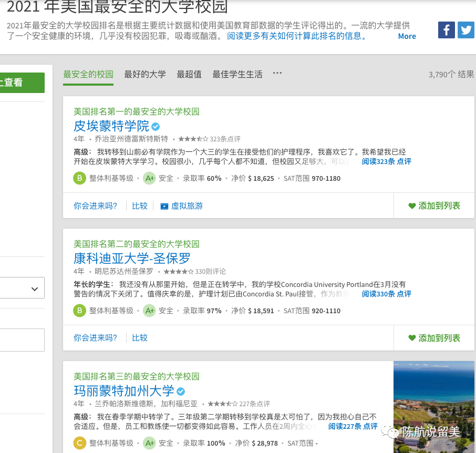Click 你会进来吗? for 康科迪亚大学-圣保罗
The width and height of the screenshot is (476, 453).
point(95,338)
